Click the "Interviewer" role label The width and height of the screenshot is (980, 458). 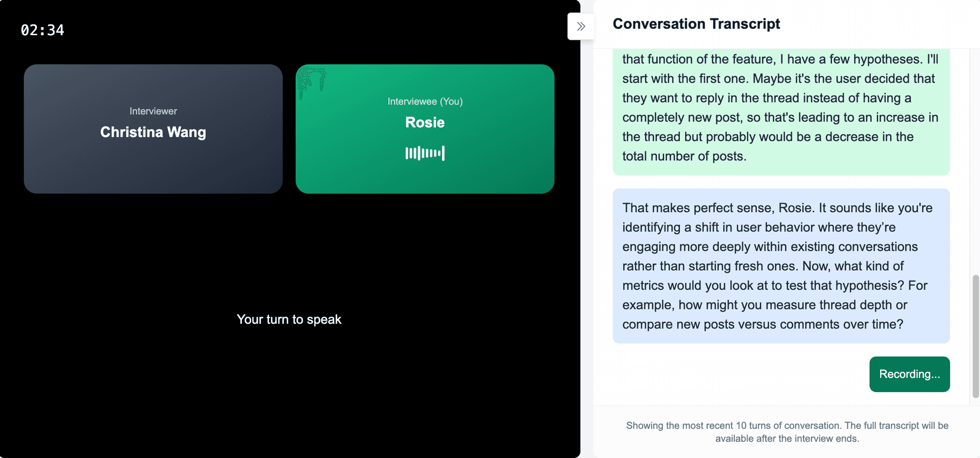tap(153, 111)
